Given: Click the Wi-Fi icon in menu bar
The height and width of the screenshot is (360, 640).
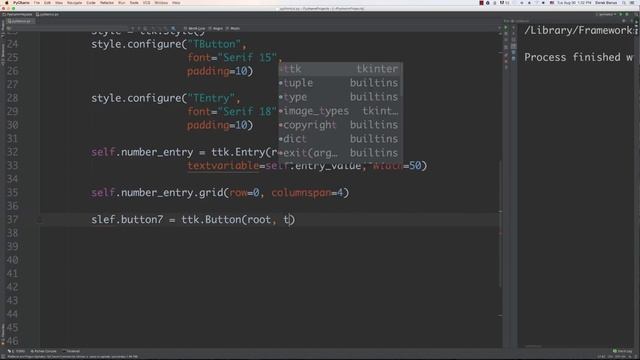Looking at the screenshot, I should 536,3.
